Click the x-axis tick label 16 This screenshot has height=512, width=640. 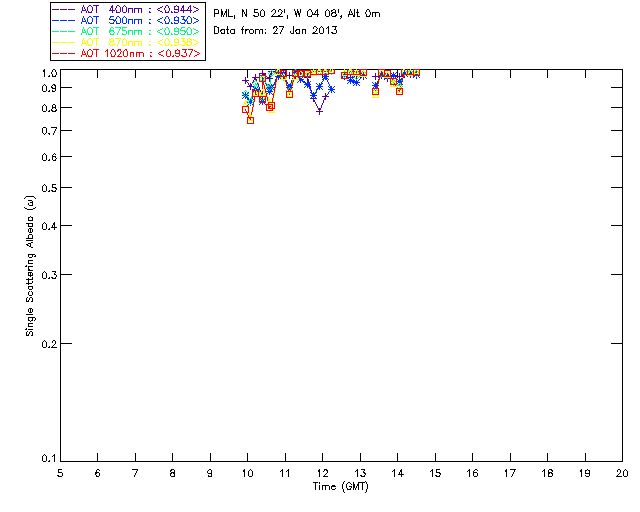tap(473, 473)
